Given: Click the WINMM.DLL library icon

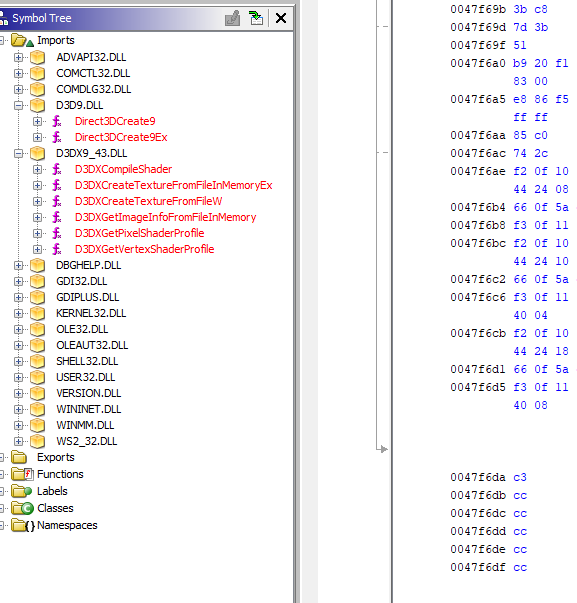Looking at the screenshot, I should (x=37, y=425).
